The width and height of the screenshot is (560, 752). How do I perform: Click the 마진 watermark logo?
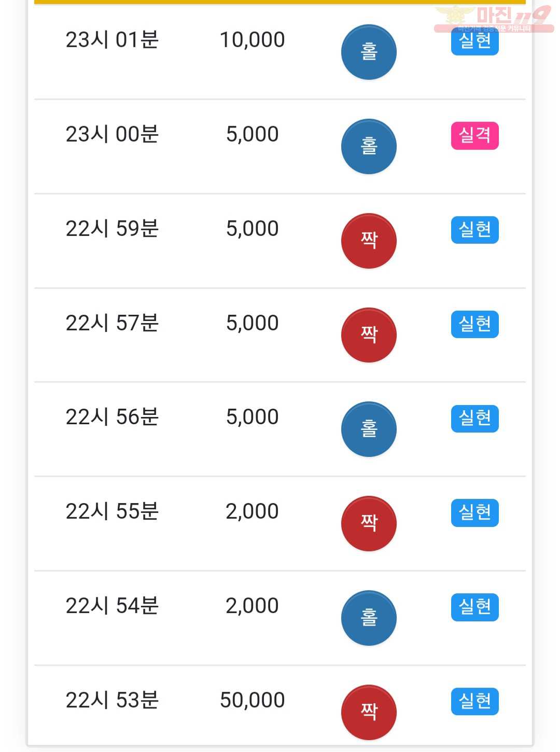(x=494, y=19)
